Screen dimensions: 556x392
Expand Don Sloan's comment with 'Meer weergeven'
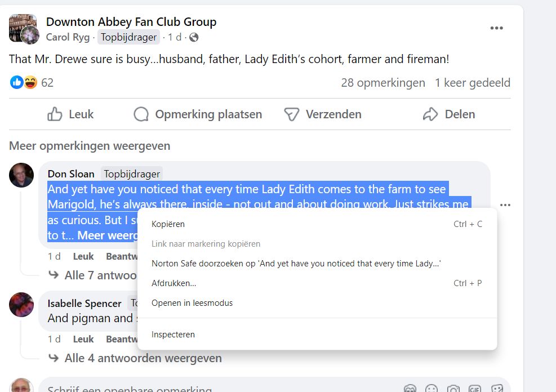coord(108,235)
